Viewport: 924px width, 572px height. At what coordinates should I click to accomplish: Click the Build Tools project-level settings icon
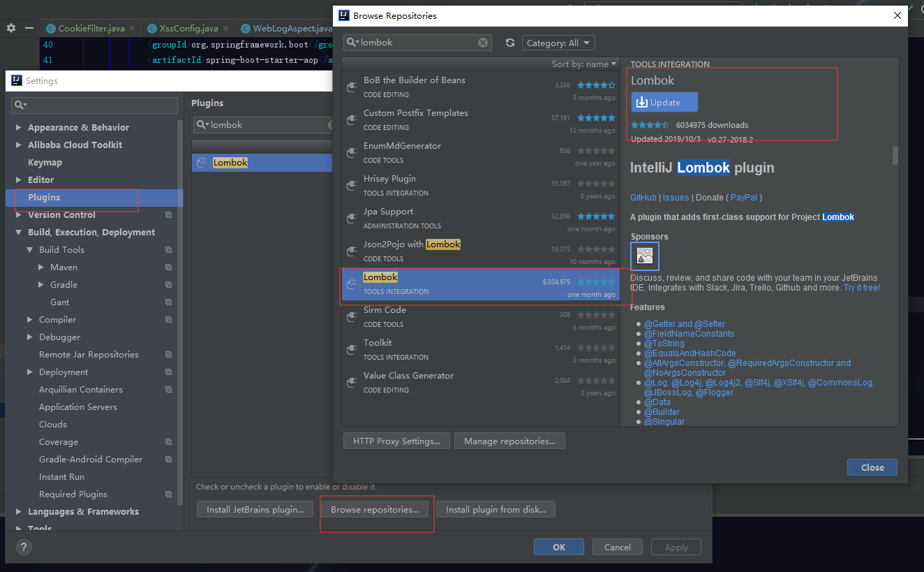[x=168, y=250]
